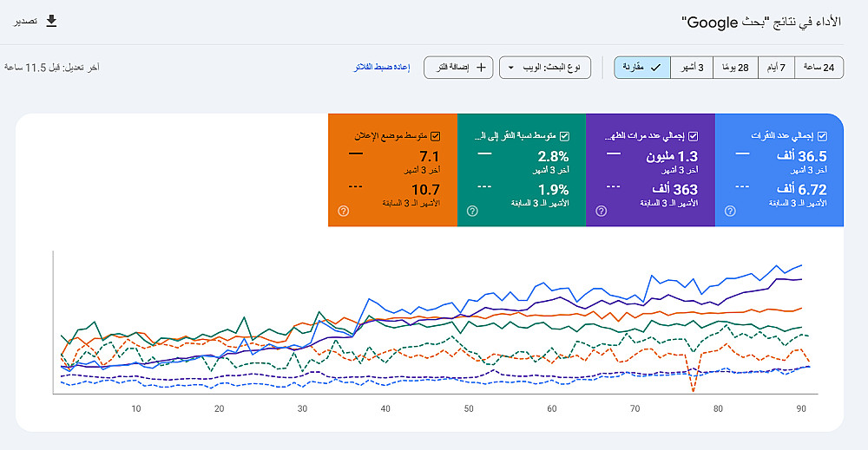Click the blue line's peak at the chart's right end

[800, 265]
